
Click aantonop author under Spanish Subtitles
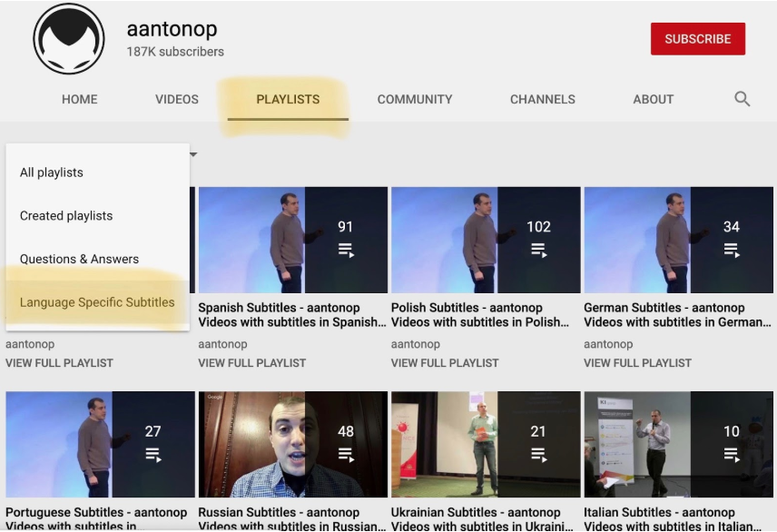[222, 344]
